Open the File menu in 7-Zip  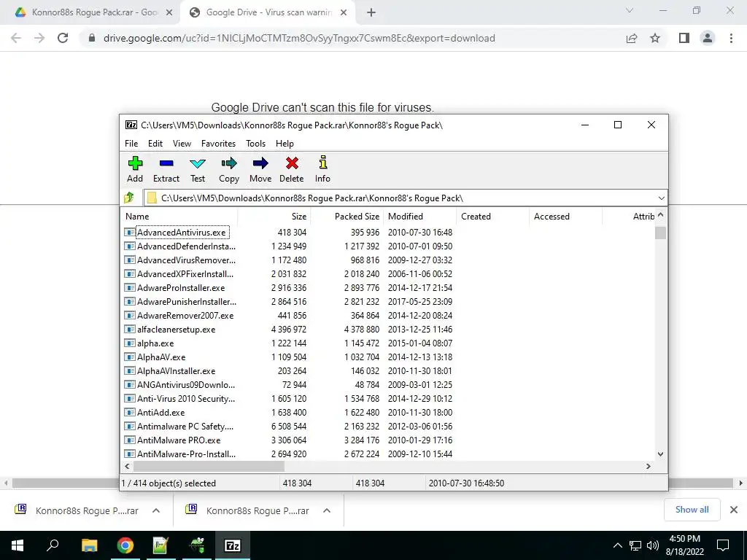(x=131, y=144)
